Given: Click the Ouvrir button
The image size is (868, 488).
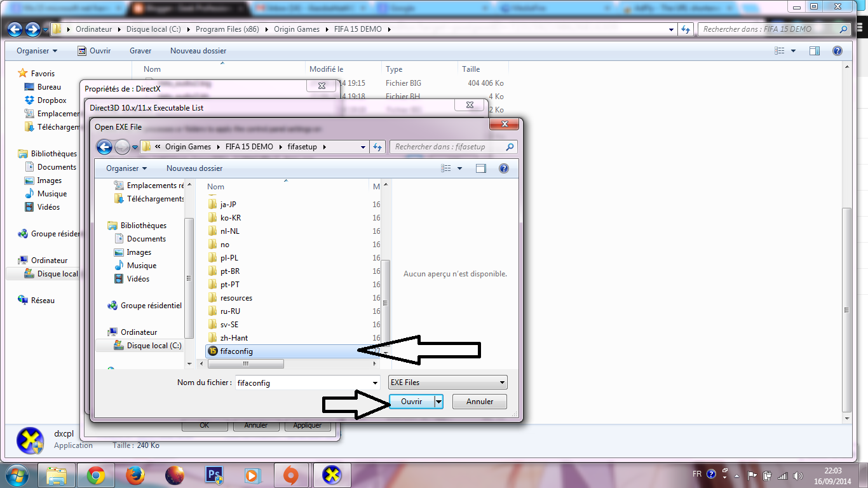Looking at the screenshot, I should (x=412, y=402).
